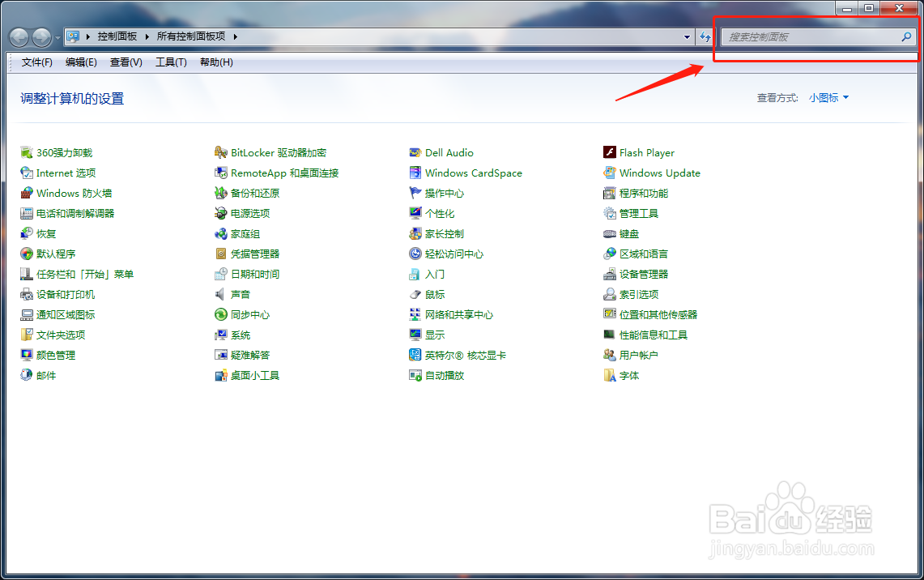
Task: Open the BitLocker 驱动器加密 icon
Action: click(221, 152)
